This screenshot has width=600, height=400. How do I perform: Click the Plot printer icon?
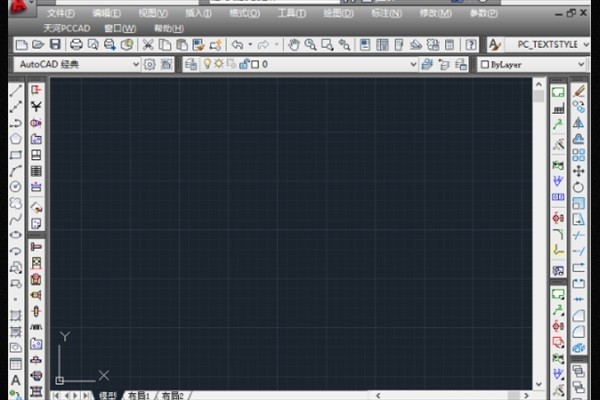click(x=76, y=45)
